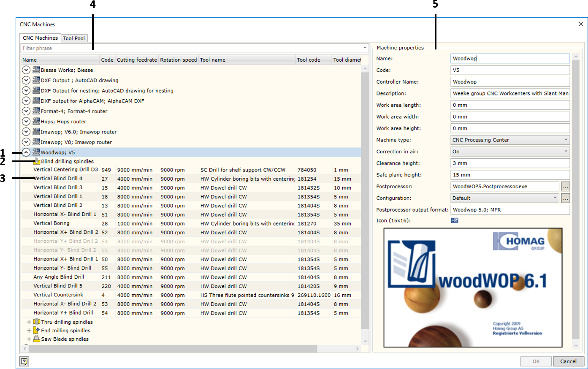Open the Filter phrase dropdown arrow

coord(365,48)
